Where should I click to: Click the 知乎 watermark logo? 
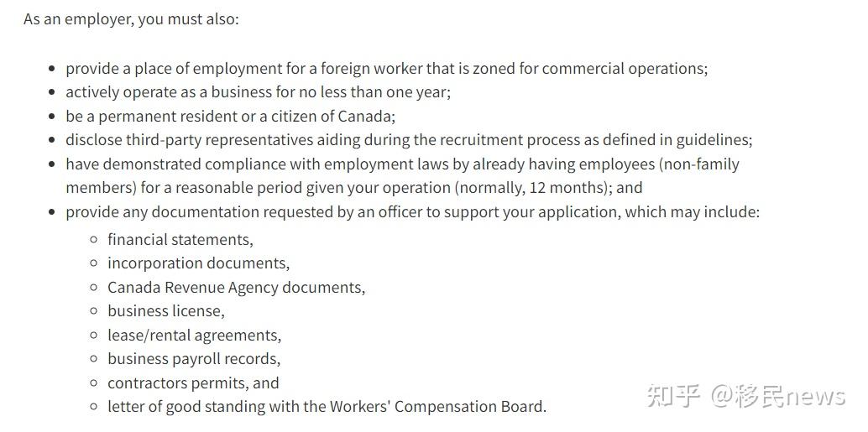674,396
